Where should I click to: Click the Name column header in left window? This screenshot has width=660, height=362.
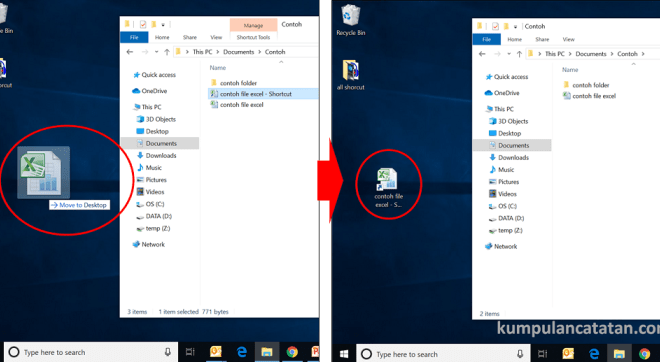point(218,68)
